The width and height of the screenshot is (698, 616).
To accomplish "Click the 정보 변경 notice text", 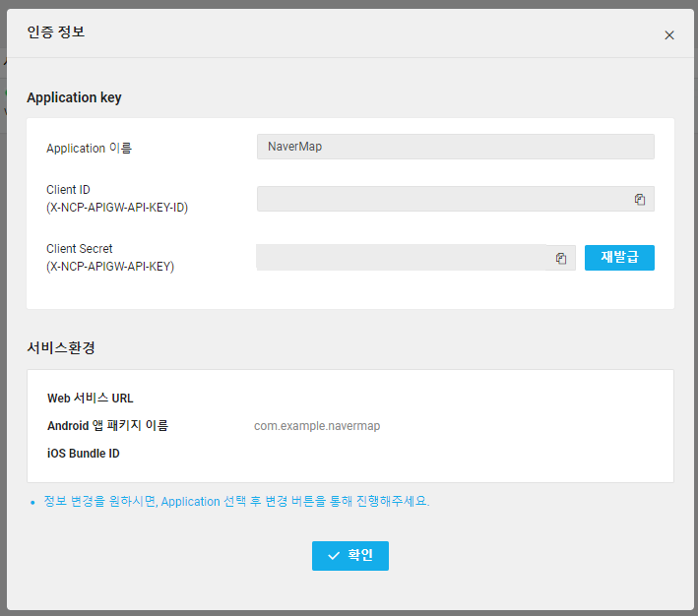I will [236, 501].
